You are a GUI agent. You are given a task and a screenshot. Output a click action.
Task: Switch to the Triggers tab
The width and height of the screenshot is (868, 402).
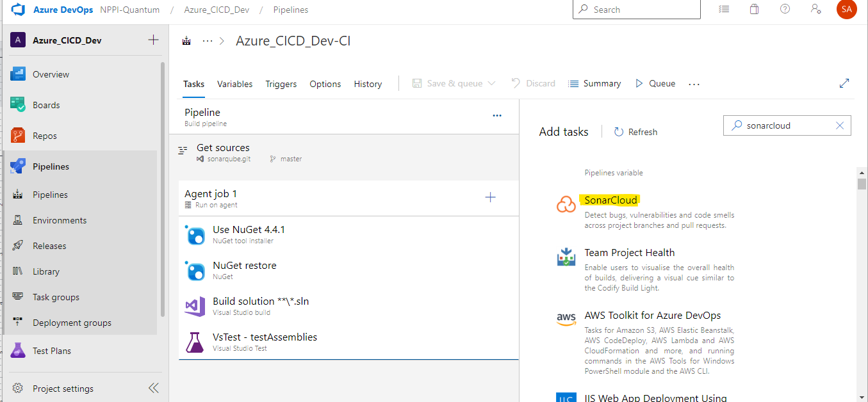[281, 84]
